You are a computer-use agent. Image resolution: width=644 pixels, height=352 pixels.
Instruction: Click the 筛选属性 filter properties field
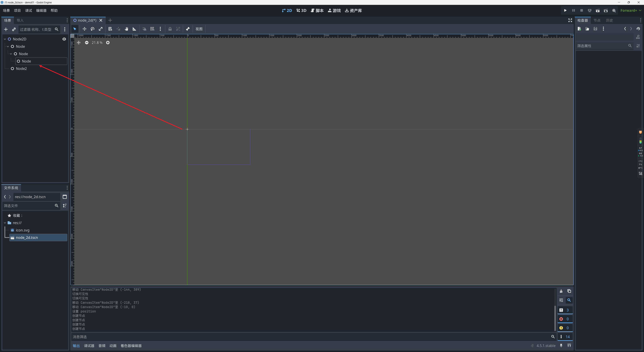[602, 46]
